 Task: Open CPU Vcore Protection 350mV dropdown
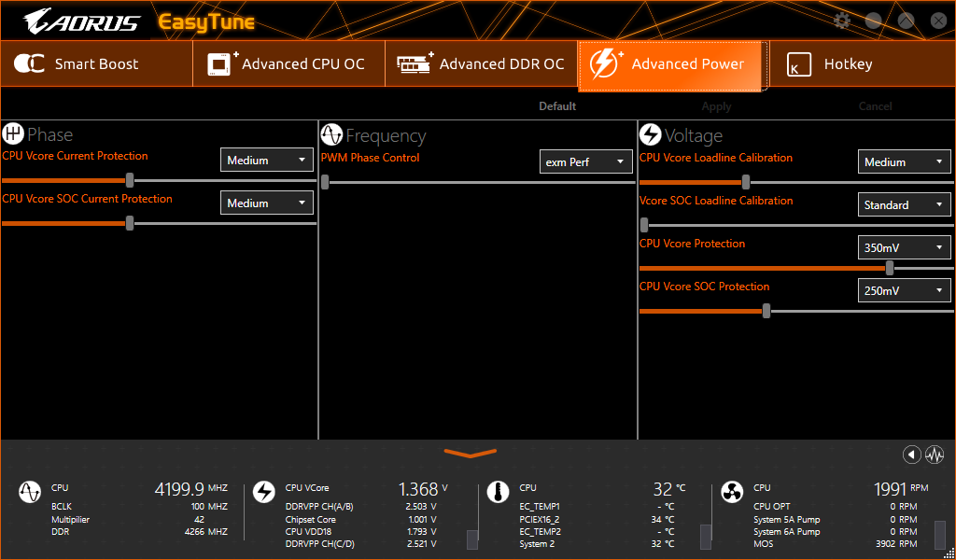(x=904, y=248)
